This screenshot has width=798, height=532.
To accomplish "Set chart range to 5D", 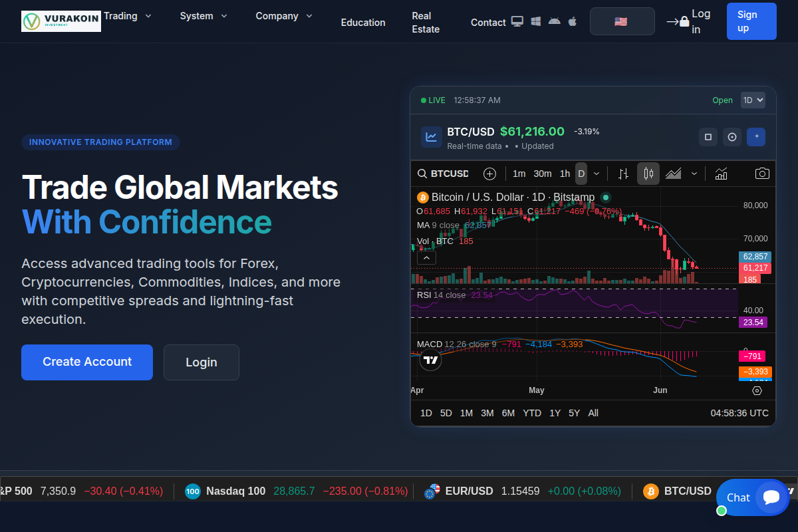I will tap(446, 413).
